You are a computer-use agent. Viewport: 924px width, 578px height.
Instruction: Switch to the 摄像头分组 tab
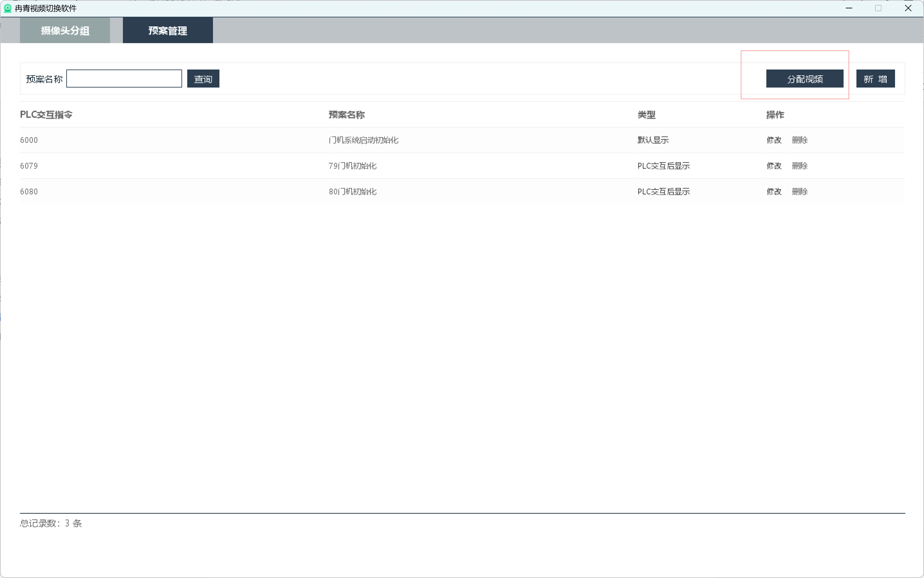(65, 30)
